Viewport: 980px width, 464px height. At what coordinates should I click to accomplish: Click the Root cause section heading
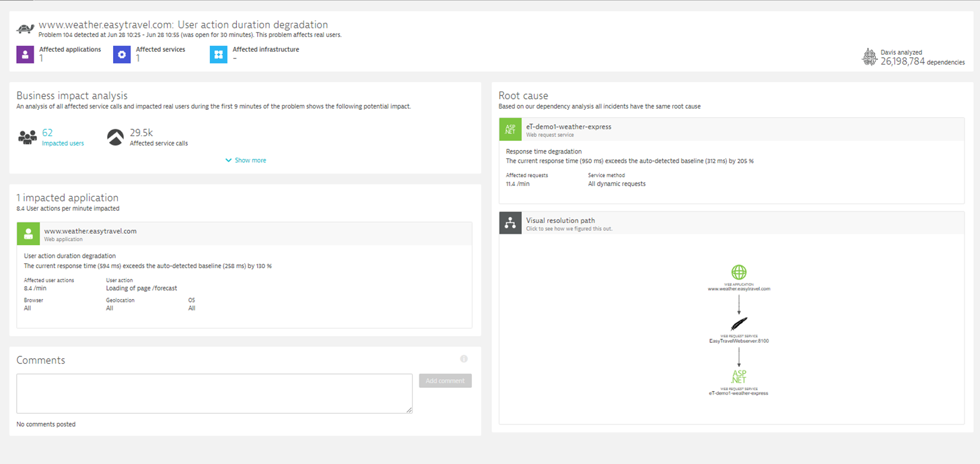(x=524, y=96)
